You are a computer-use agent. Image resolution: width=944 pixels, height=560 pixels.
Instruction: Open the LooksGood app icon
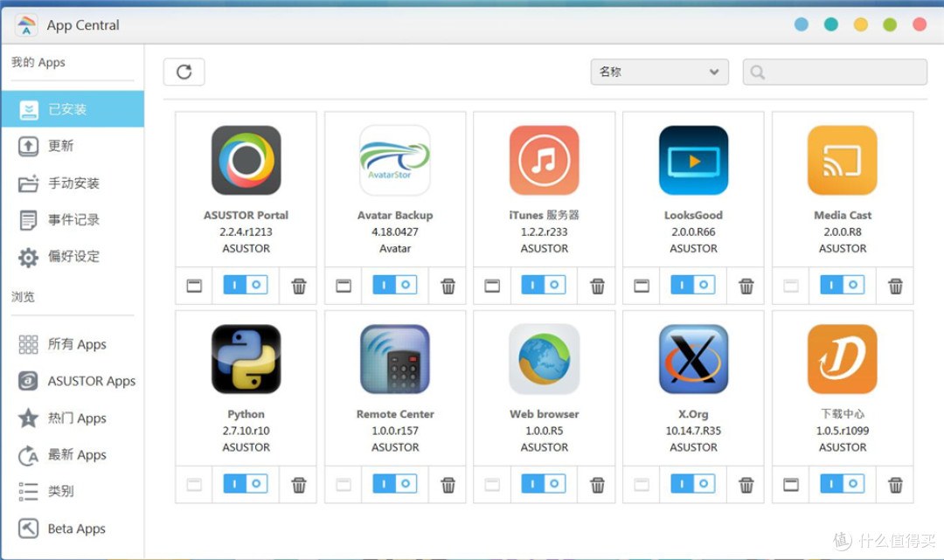pyautogui.click(x=693, y=160)
